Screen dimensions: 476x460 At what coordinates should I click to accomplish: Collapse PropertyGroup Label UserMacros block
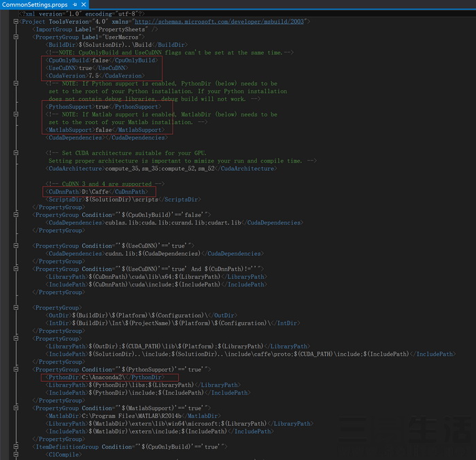[x=16, y=37]
